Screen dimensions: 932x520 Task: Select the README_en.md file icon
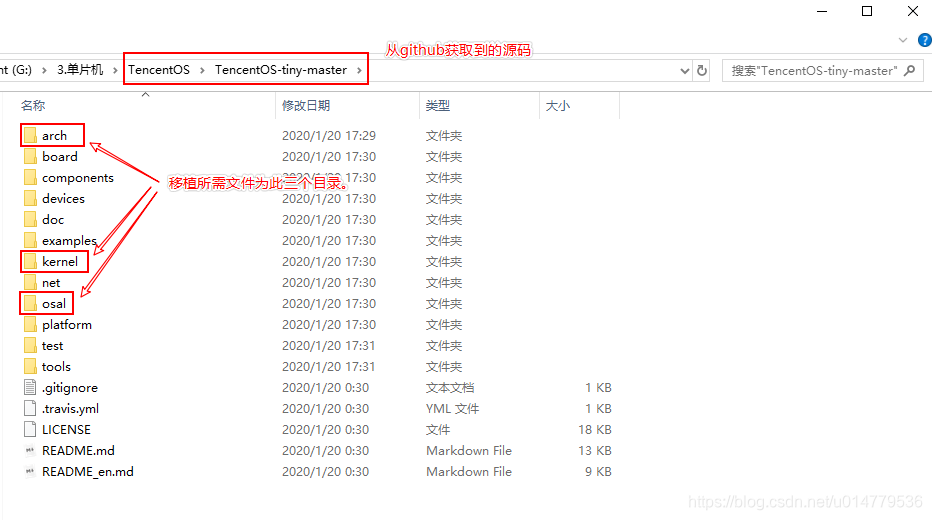30,471
